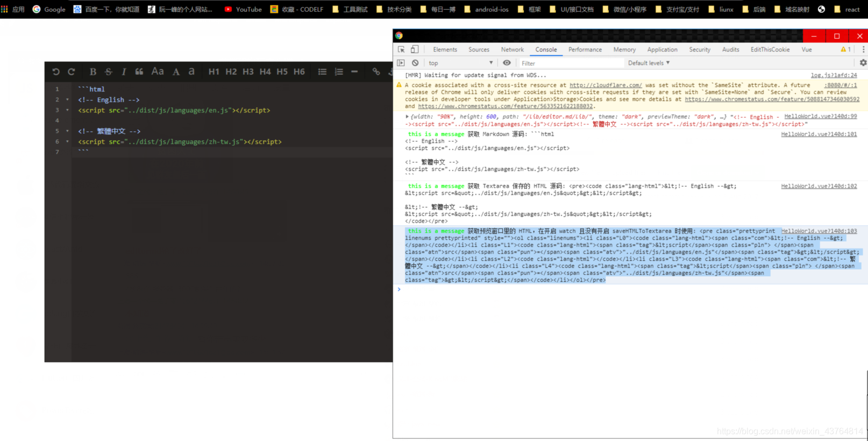Open console settings gear icon

click(863, 63)
